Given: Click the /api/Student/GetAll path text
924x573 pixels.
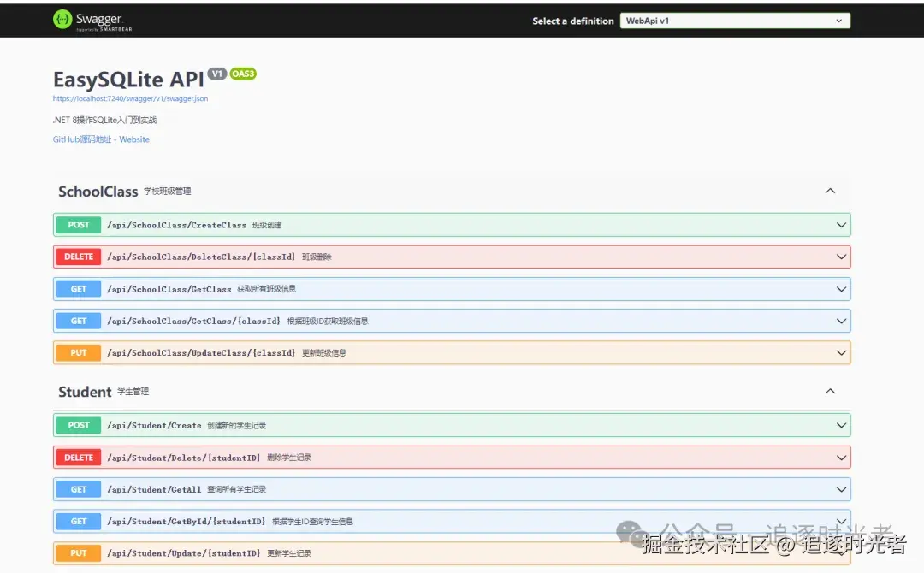Looking at the screenshot, I should 154,489.
